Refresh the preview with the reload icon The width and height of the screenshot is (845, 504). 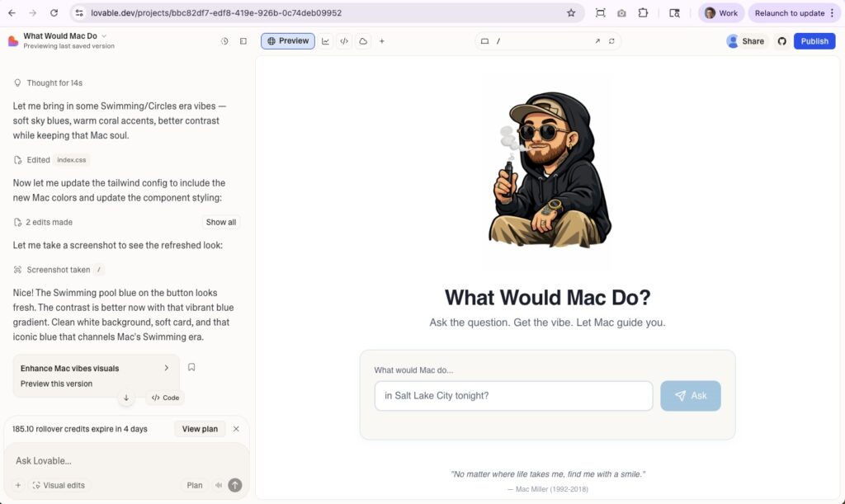tap(611, 41)
